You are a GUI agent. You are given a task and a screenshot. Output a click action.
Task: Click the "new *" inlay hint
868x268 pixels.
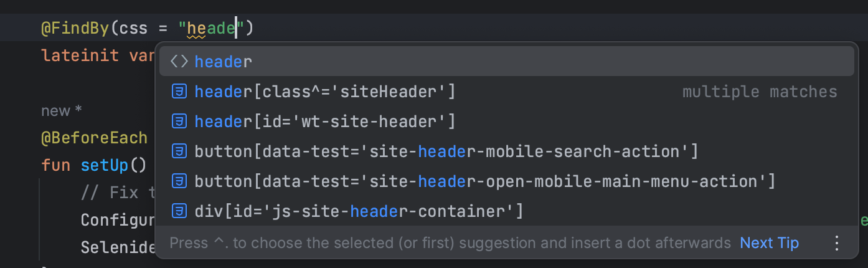point(61,111)
